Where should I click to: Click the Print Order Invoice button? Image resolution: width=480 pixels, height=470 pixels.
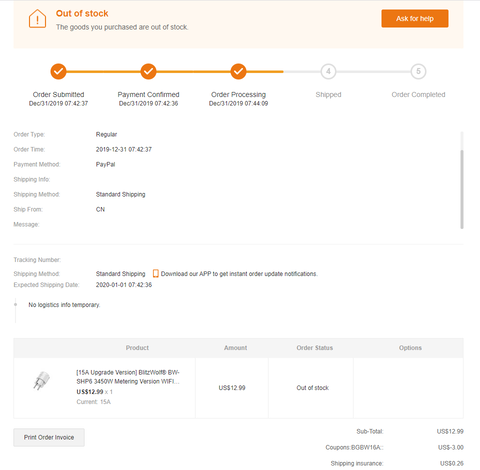(x=49, y=437)
